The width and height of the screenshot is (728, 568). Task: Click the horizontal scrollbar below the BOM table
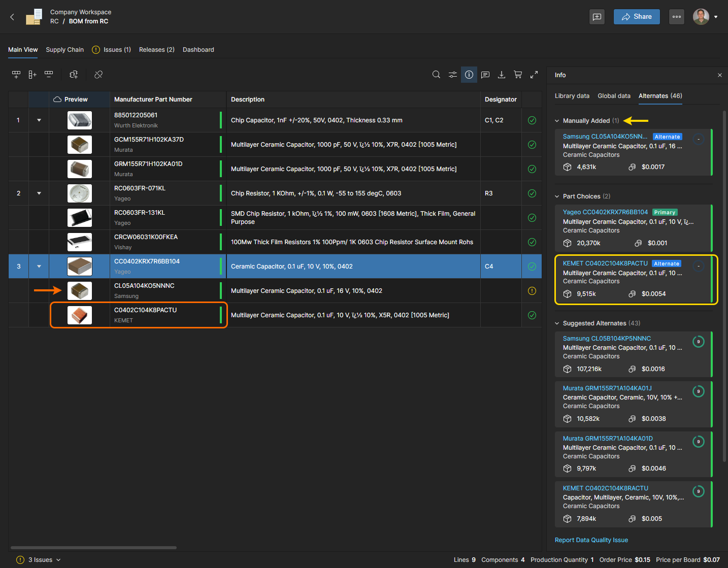(x=93, y=548)
